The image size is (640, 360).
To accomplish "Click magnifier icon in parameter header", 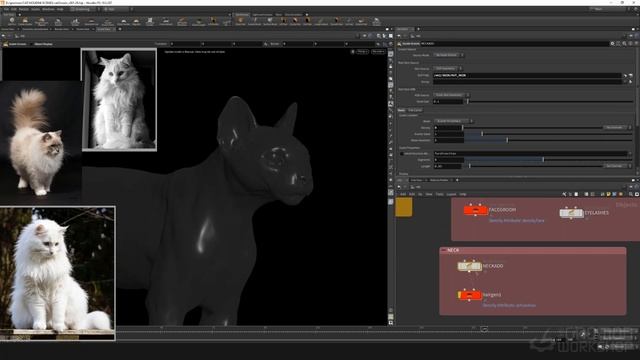I will (624, 43).
